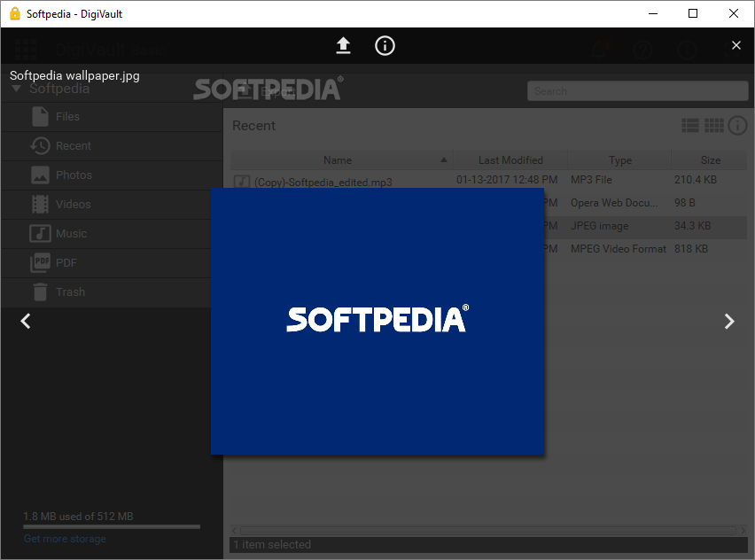Switch to grid view icon

pyautogui.click(x=714, y=126)
